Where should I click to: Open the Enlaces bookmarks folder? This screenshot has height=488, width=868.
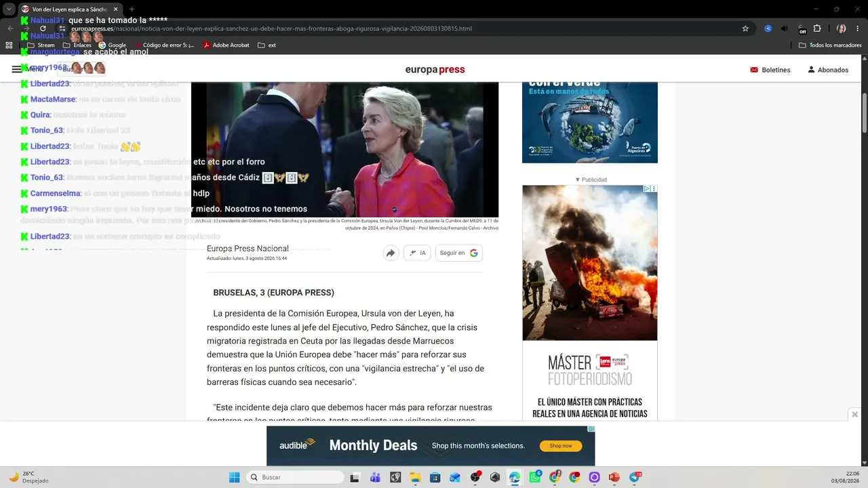[x=77, y=45]
